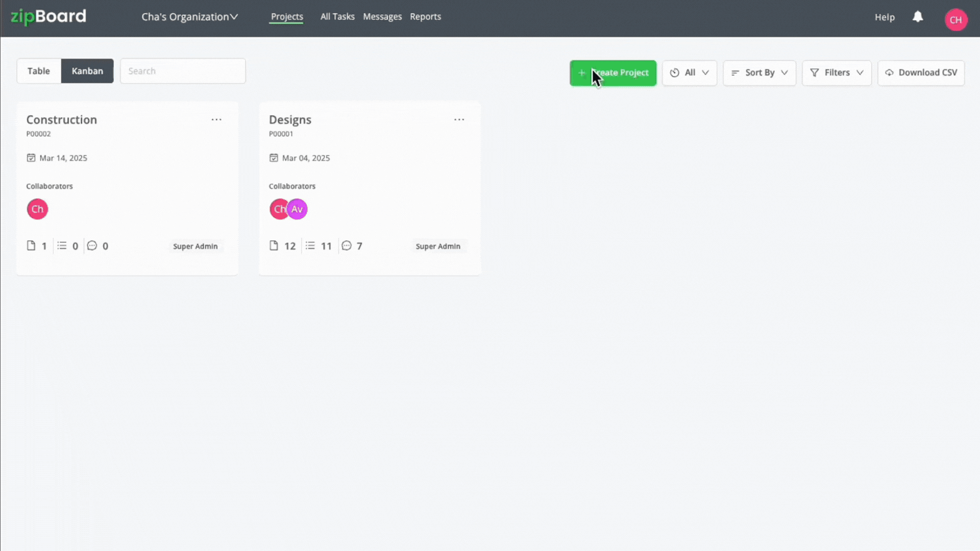Expand the Filters dropdown
980x551 pixels.
click(x=837, y=72)
